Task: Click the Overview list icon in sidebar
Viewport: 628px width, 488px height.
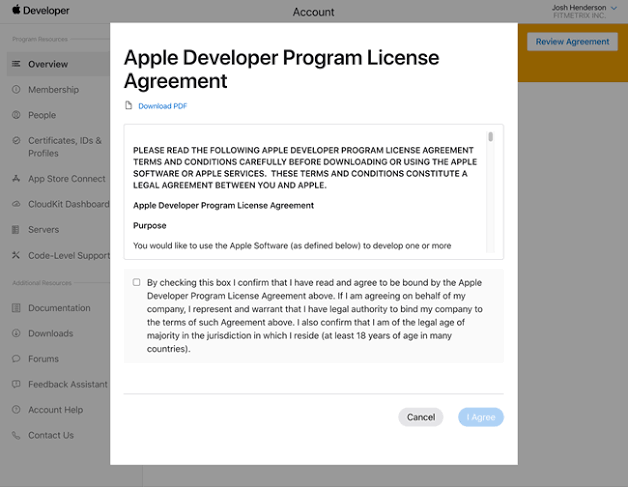Action: tap(16, 64)
